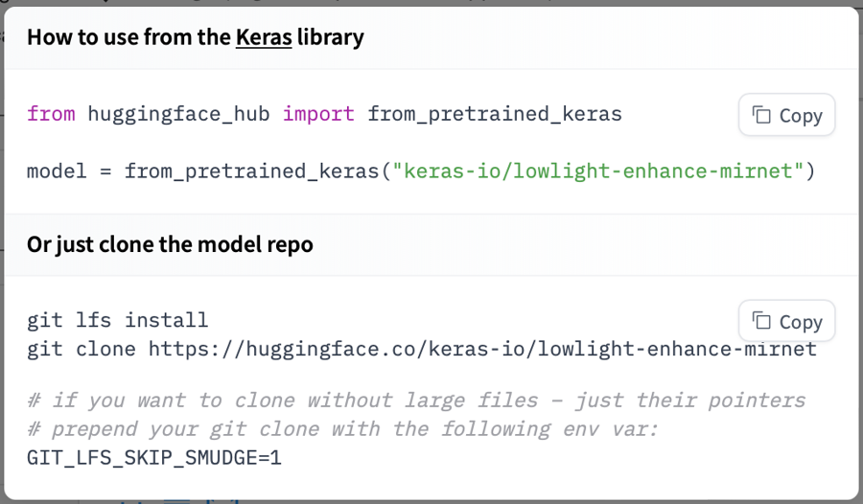
Task: Click from_pretrained_keras in the import line
Action: click(495, 114)
